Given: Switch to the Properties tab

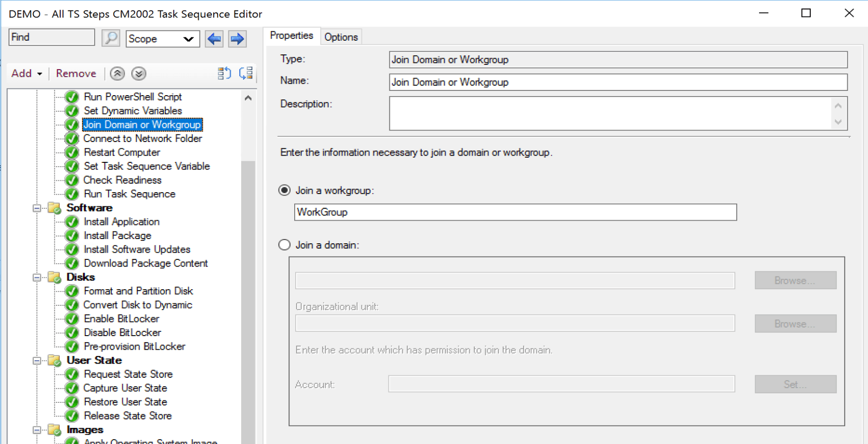Looking at the screenshot, I should pos(291,35).
